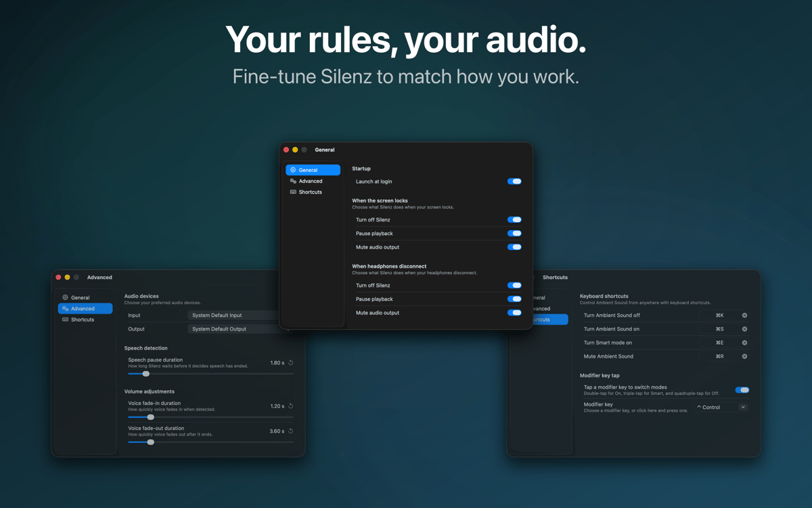The height and width of the screenshot is (508, 812).
Task: Click the gear icon next to General in the front window
Action: coord(293,170)
